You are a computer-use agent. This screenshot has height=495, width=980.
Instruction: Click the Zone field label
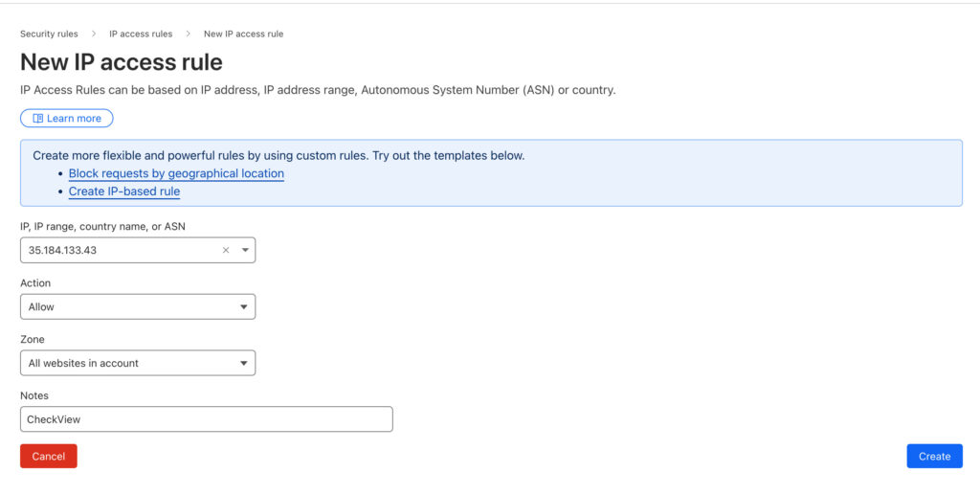32,339
